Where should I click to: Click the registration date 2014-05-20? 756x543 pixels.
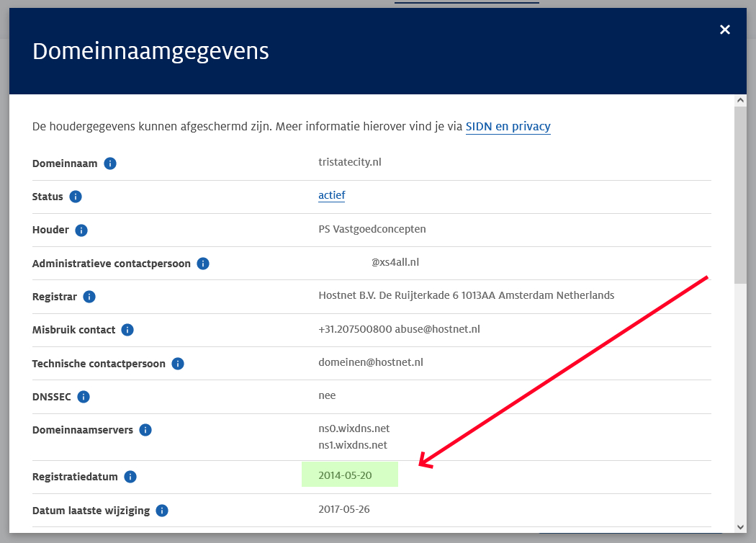pyautogui.click(x=345, y=475)
